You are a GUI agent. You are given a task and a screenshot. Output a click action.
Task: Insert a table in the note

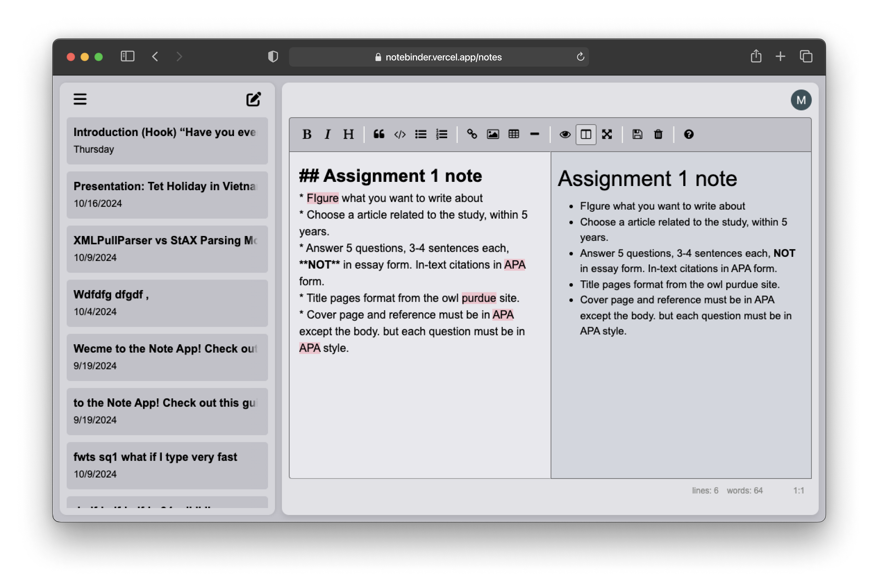pos(514,134)
